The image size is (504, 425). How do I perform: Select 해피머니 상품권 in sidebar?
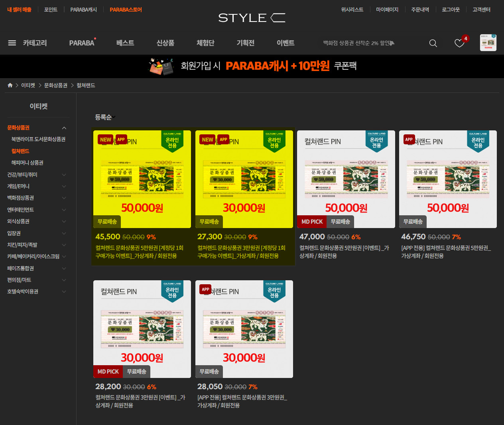(27, 163)
